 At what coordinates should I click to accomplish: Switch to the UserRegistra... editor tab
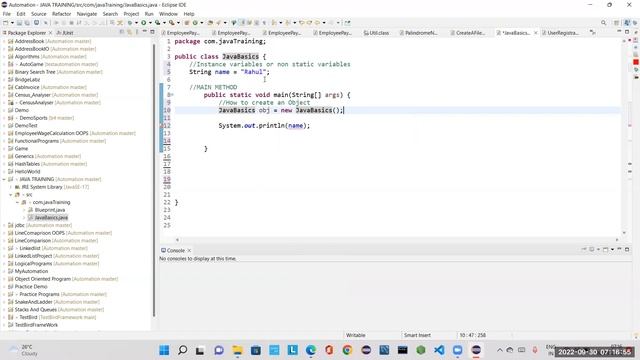[x=560, y=33]
